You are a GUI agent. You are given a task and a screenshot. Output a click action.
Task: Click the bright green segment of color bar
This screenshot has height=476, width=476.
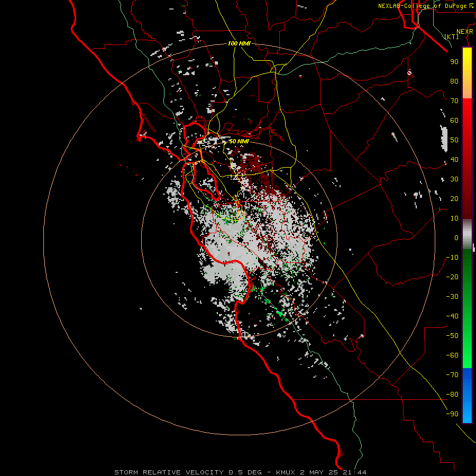467,349
